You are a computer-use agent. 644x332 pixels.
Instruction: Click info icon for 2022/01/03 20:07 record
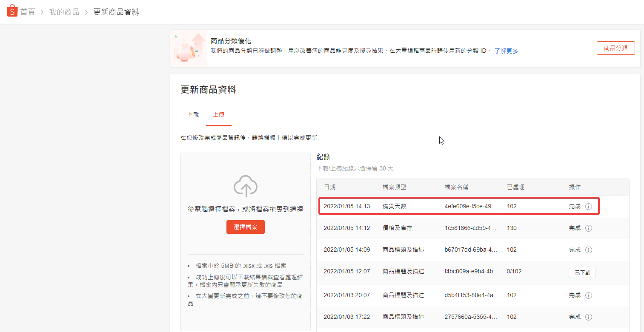[589, 295]
